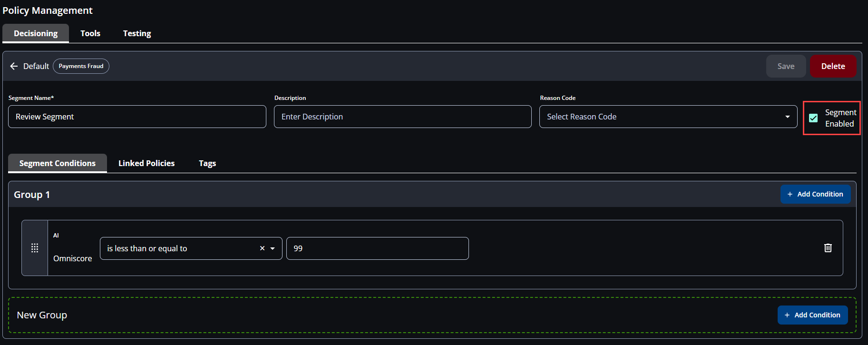
Task: Clear the 'is less than or equal to' operator
Action: pos(262,248)
